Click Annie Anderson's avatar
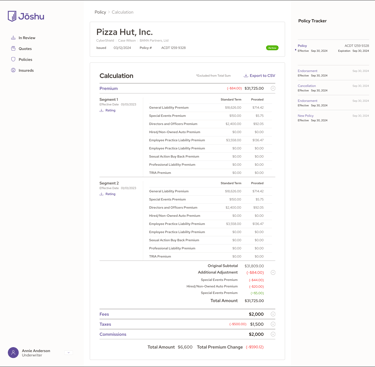This screenshot has height=367, width=375. pyautogui.click(x=13, y=352)
